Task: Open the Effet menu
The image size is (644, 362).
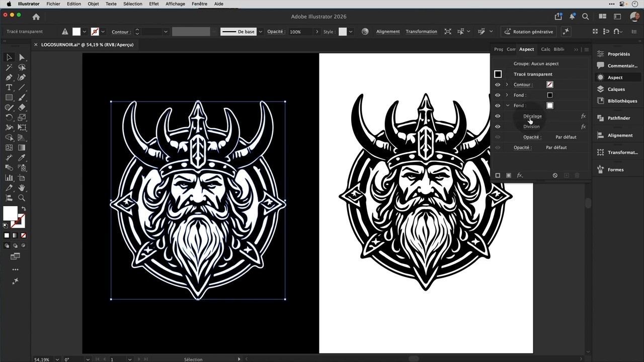Action: (x=154, y=4)
